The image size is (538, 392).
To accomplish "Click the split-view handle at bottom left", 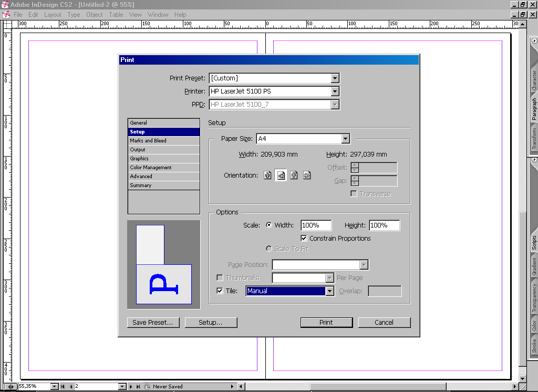I will (x=11, y=387).
